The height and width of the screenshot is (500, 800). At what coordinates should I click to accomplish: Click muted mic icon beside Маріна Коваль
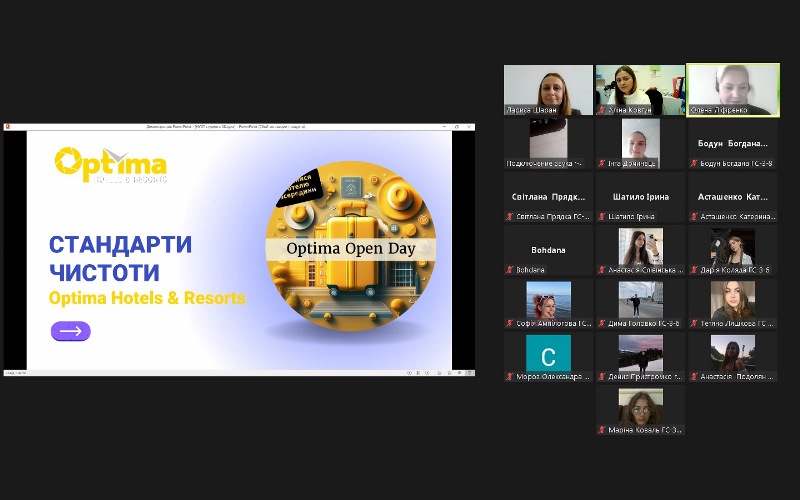[x=602, y=430]
